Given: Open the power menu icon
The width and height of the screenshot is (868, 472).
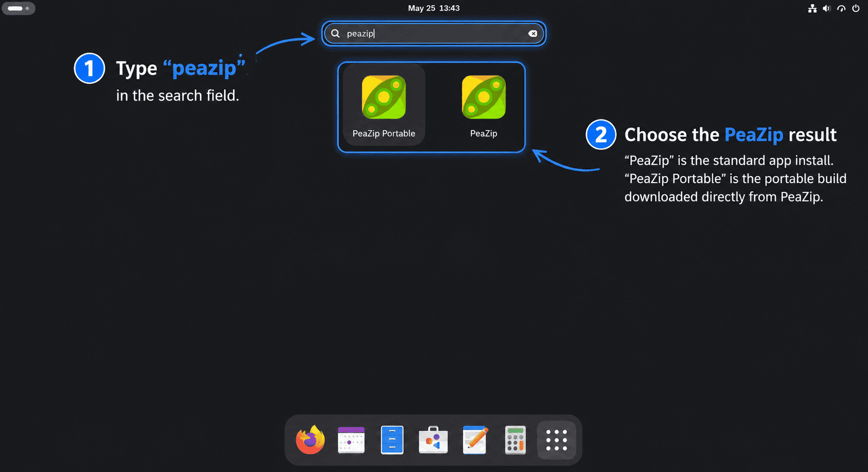Looking at the screenshot, I should tap(856, 8).
